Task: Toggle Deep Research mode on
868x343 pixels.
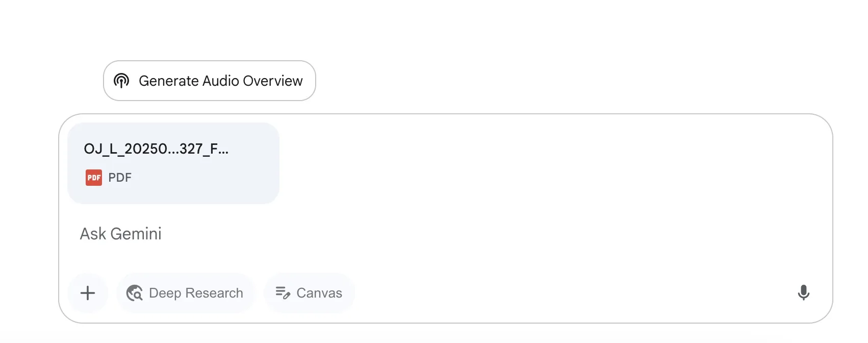Action: point(185,293)
